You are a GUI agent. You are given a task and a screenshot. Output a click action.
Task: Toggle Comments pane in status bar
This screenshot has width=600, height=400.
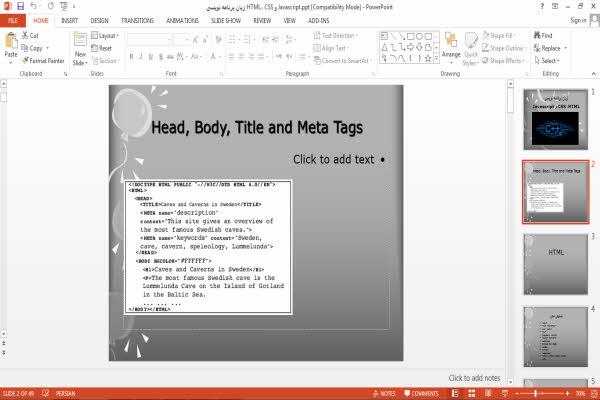click(x=421, y=393)
